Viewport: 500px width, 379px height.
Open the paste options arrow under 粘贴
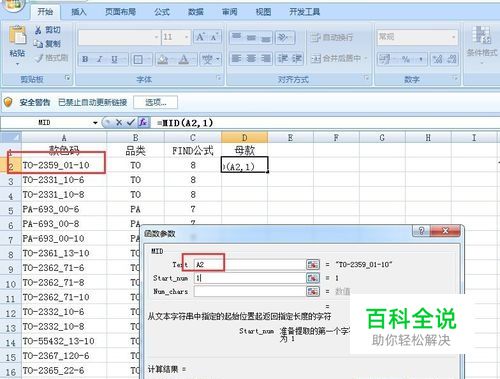tap(17, 63)
